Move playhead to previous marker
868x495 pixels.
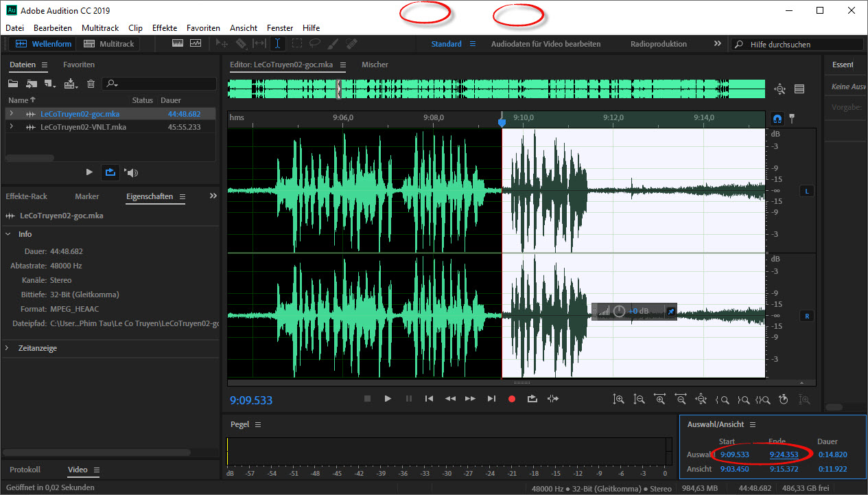point(429,398)
